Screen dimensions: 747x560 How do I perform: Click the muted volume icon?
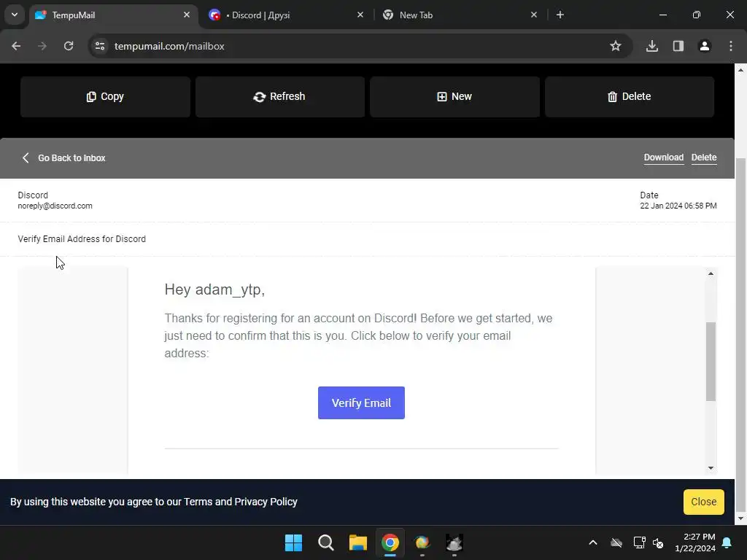[x=659, y=542]
